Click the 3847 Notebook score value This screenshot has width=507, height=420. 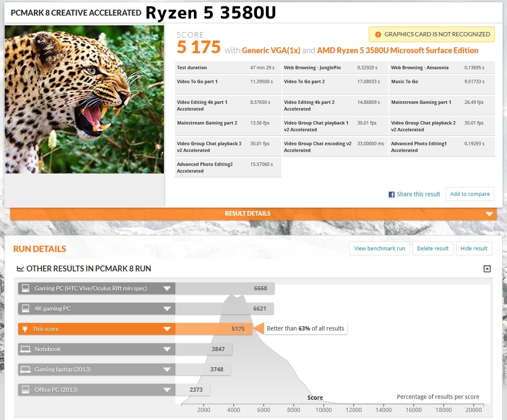[218, 349]
